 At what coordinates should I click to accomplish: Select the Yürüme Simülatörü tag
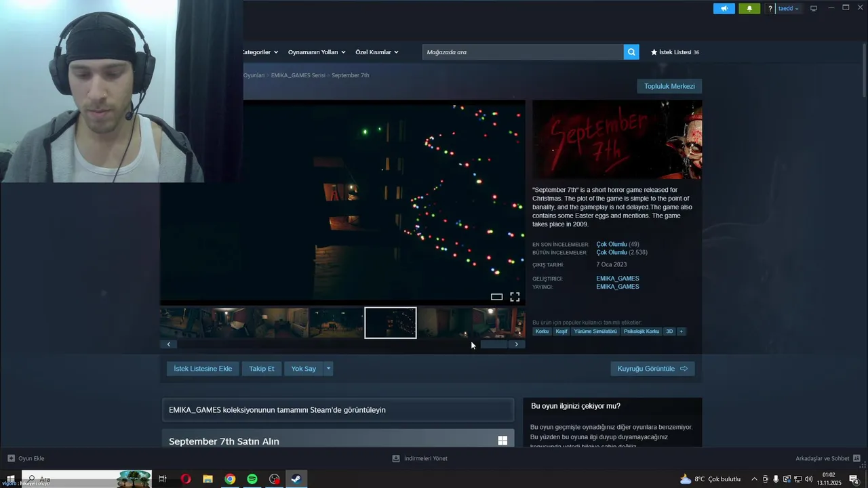click(x=595, y=331)
